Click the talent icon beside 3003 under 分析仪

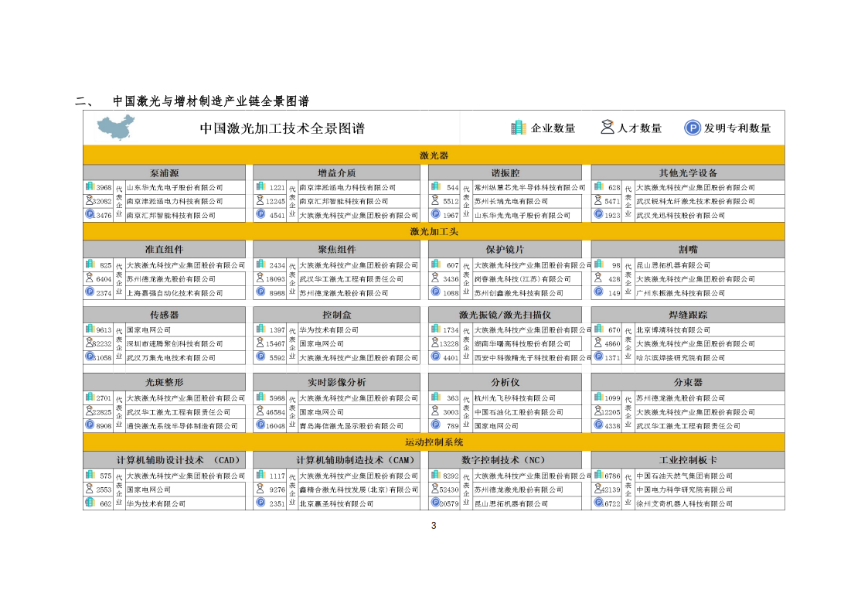[x=435, y=412]
